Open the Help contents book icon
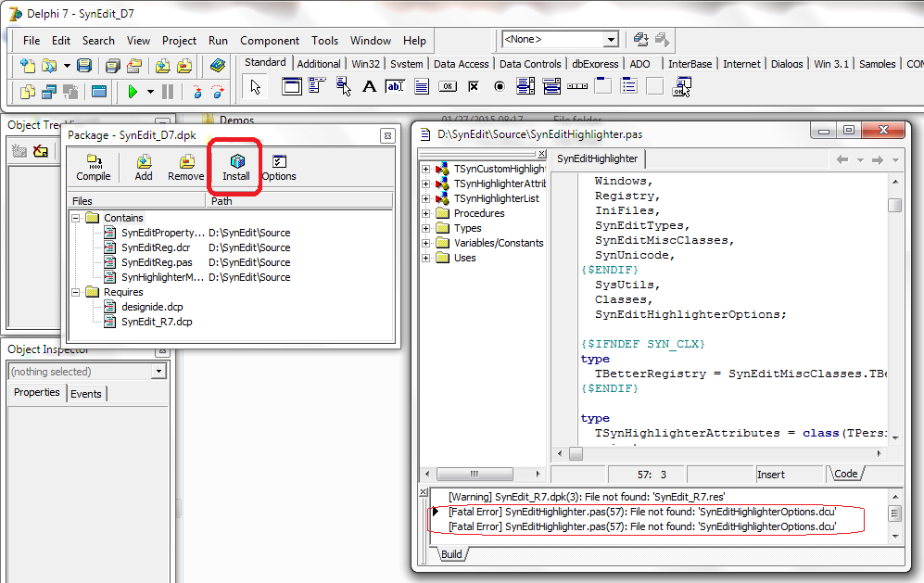The height and width of the screenshot is (583, 924). pyautogui.click(x=218, y=65)
